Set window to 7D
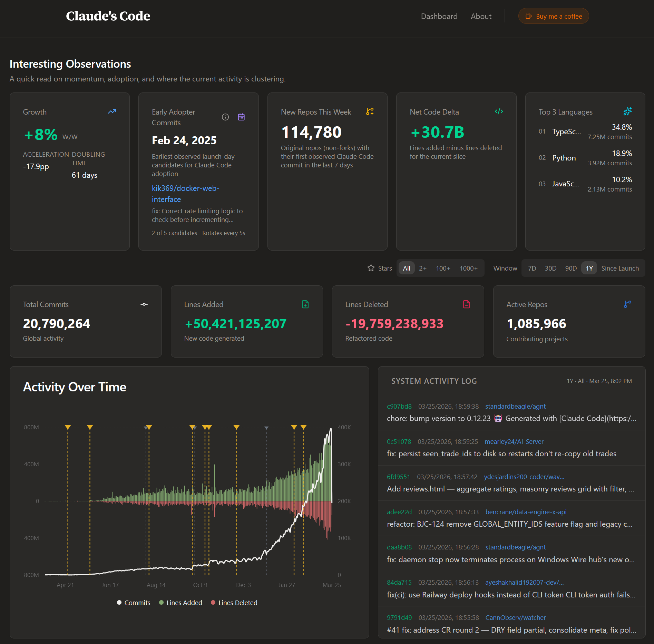 532,268
